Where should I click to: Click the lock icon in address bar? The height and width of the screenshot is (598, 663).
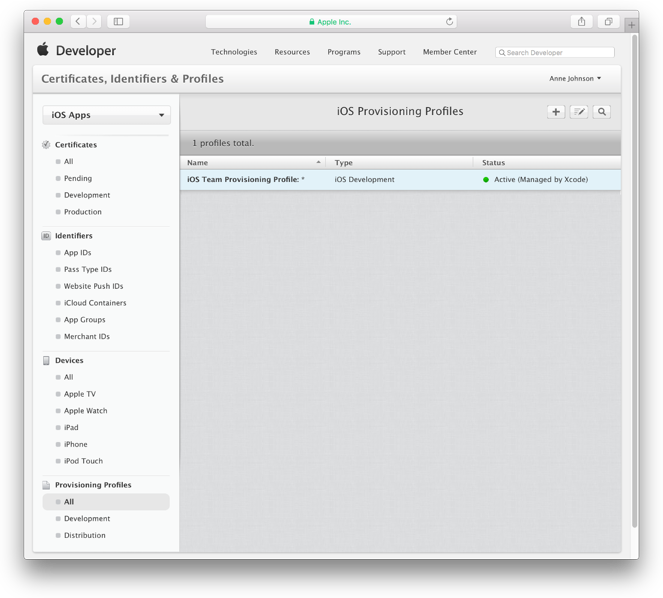pos(312,22)
